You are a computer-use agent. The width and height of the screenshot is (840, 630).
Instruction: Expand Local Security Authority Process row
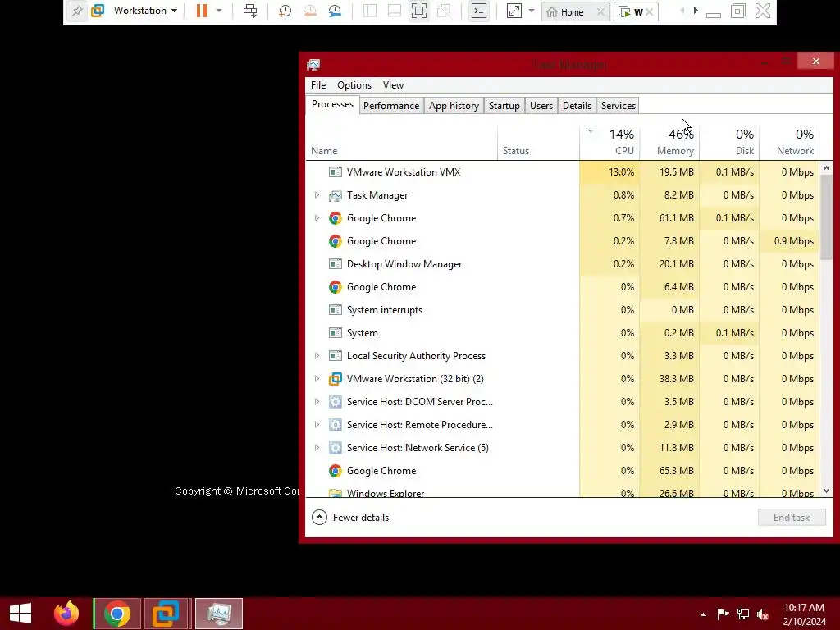point(317,356)
